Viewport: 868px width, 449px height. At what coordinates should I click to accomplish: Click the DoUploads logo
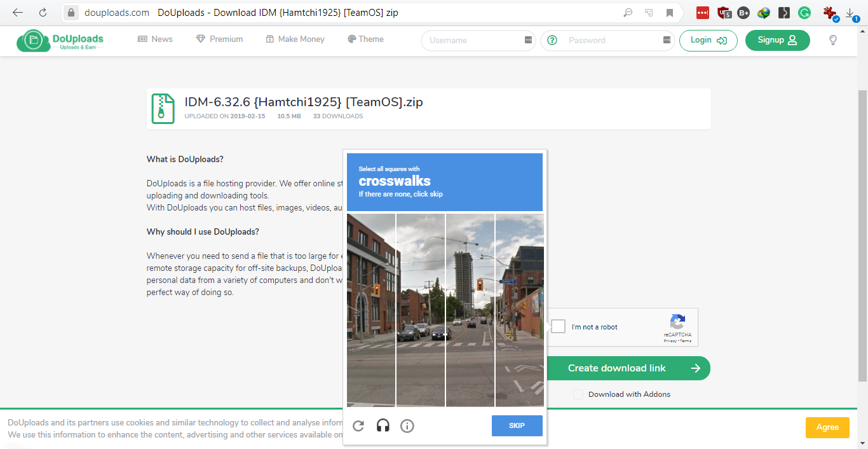point(60,41)
